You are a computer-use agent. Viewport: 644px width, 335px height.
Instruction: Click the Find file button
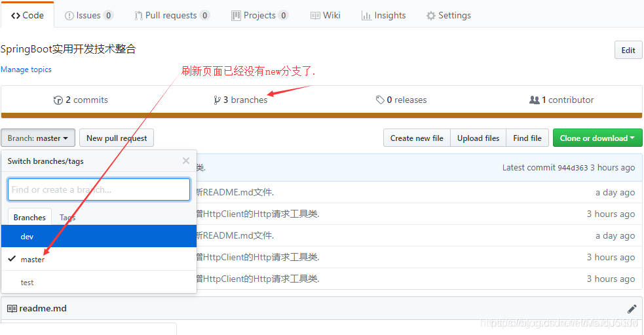tap(527, 138)
